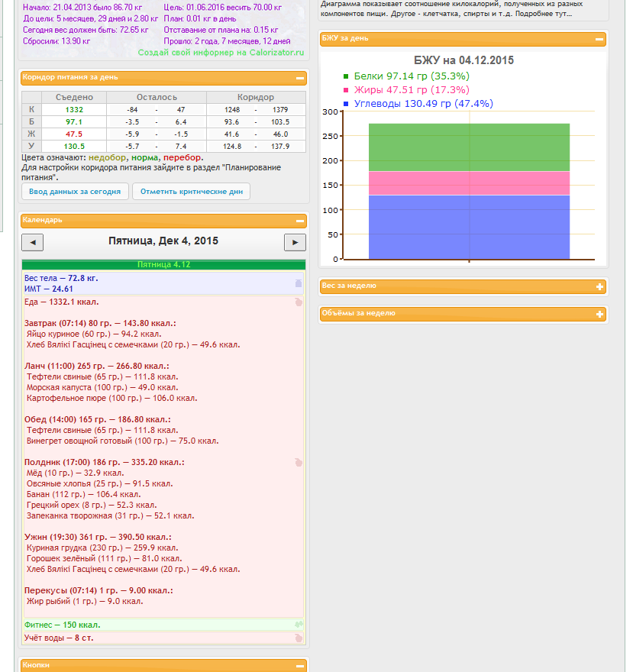Collapse the Кнопки panel
633x672 pixels.
click(x=300, y=667)
